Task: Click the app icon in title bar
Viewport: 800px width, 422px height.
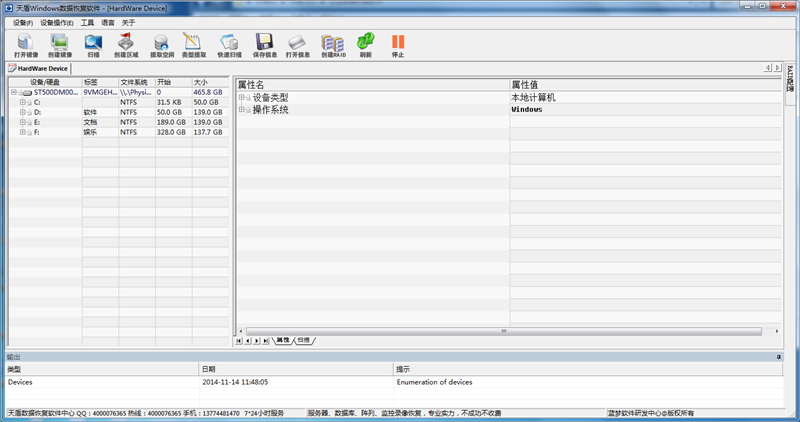Action: pos(9,8)
